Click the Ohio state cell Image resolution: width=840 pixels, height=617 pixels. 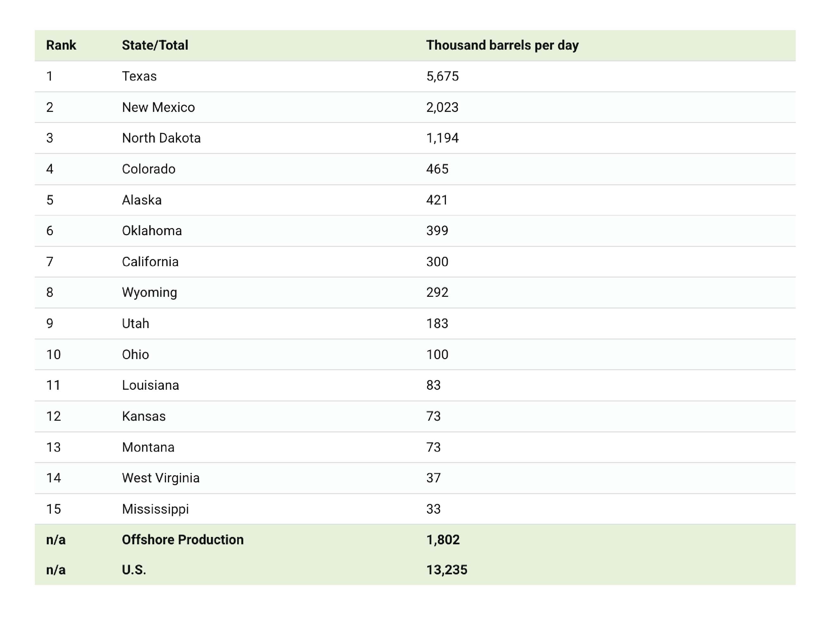coord(135,354)
